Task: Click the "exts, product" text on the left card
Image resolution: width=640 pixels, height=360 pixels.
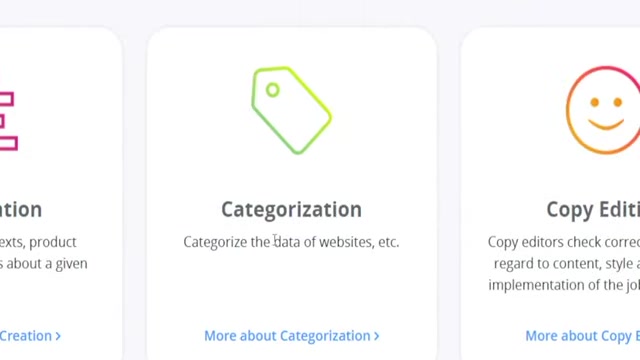Action: (38, 242)
